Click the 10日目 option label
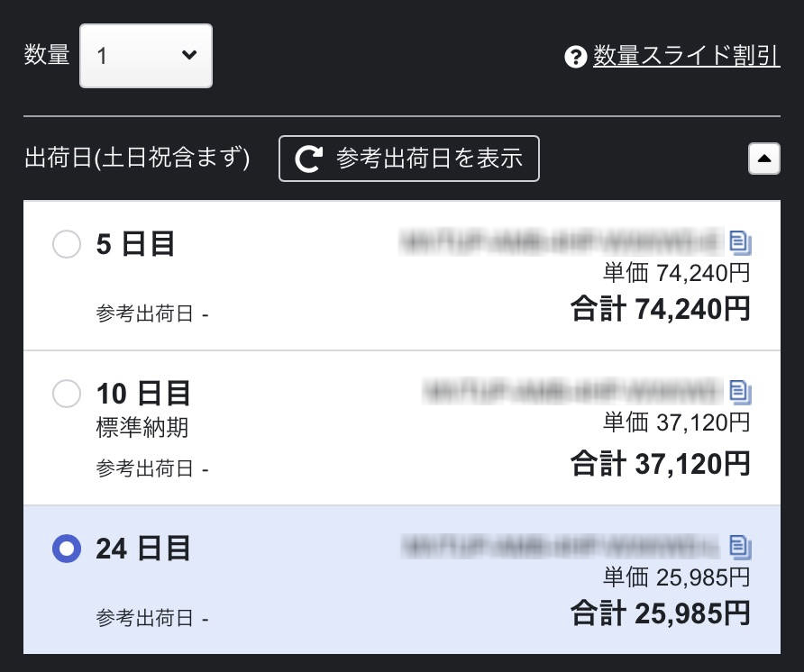This screenshot has width=804, height=672. pyautogui.click(x=143, y=394)
